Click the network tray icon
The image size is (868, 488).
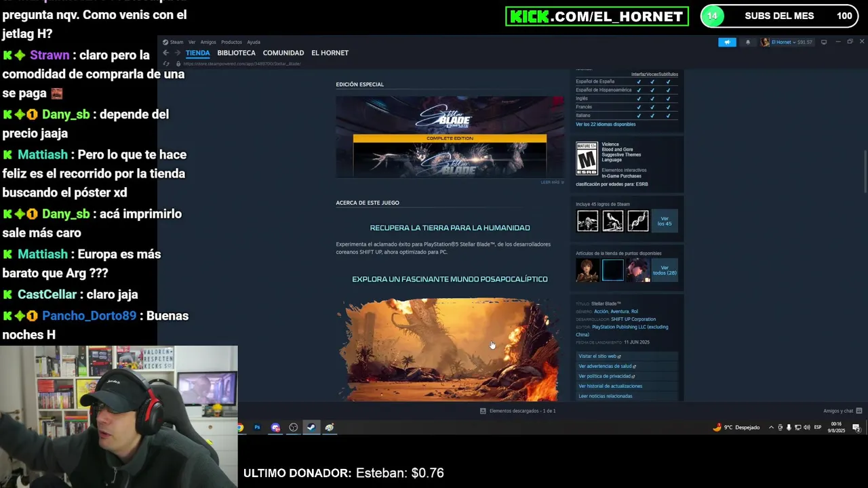797,428
